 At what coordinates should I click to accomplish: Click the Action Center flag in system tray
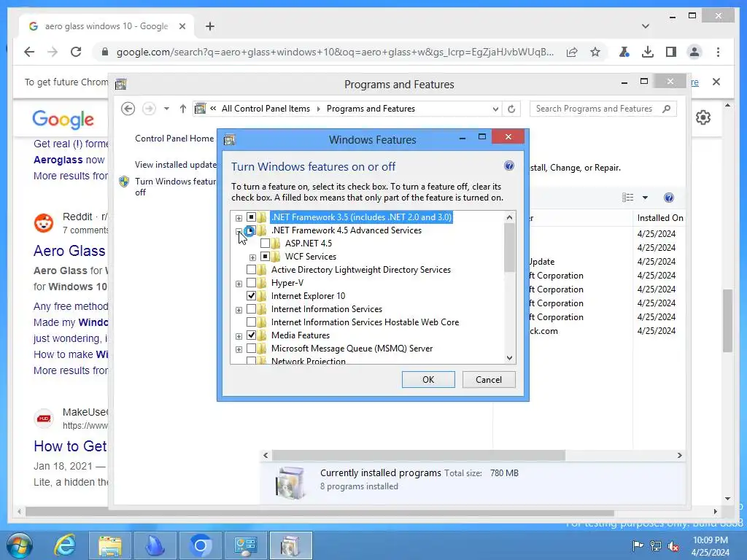tap(638, 545)
